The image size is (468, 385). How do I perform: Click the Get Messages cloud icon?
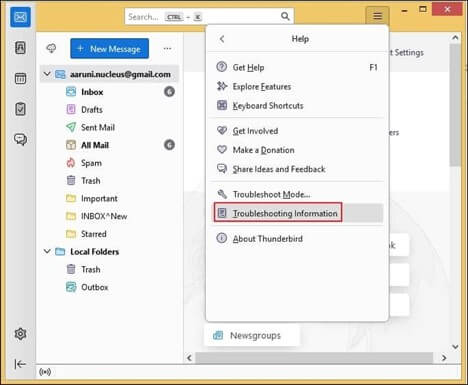click(x=51, y=49)
